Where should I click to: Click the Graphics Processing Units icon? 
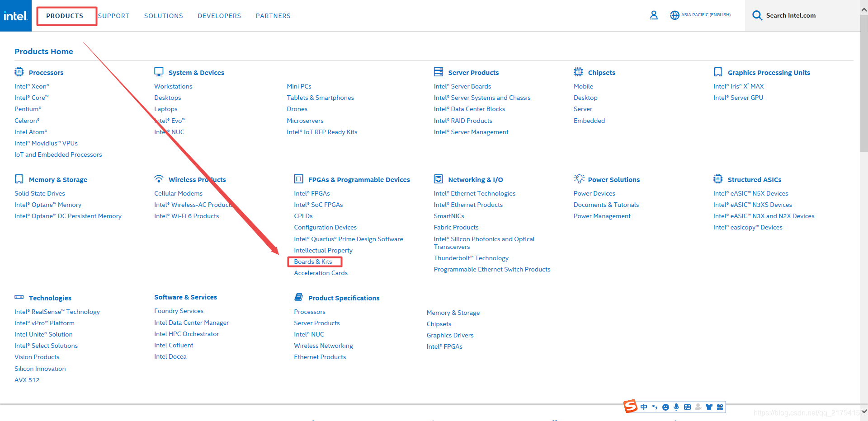click(718, 72)
